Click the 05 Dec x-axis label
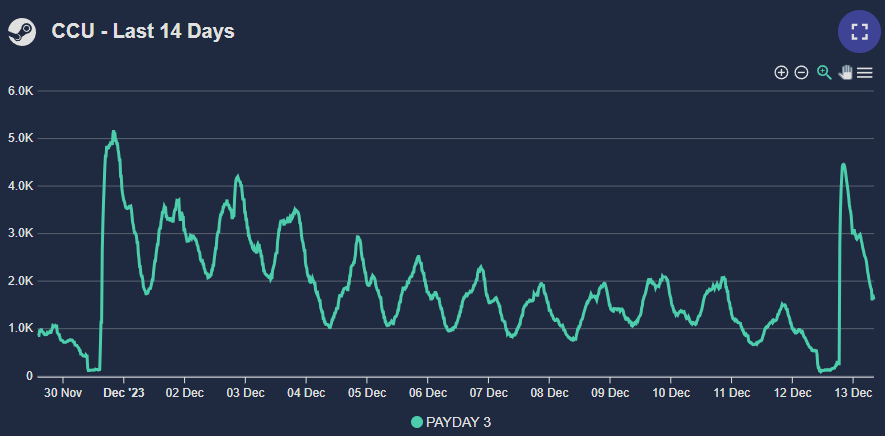 (367, 393)
